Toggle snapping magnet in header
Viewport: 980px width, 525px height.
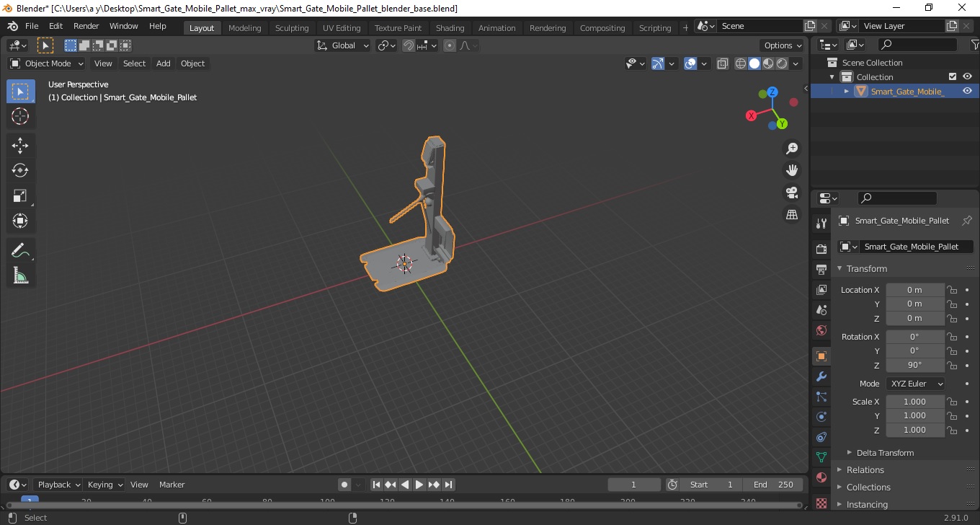point(409,45)
